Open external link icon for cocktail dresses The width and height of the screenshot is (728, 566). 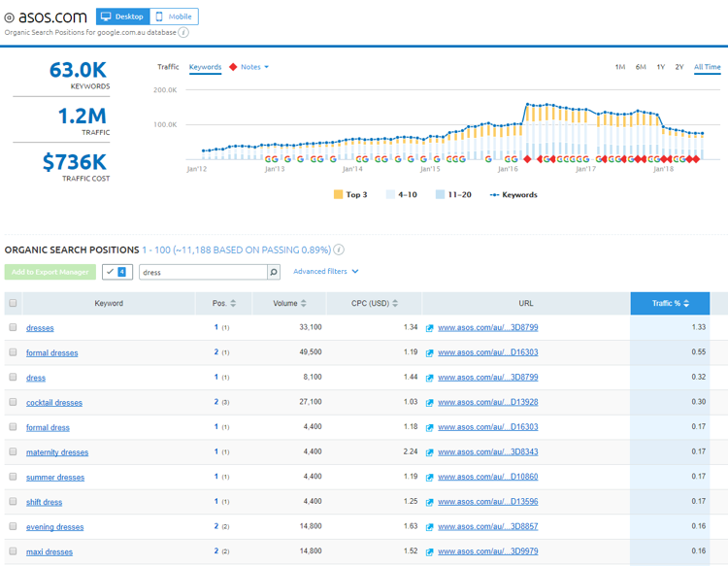[429, 403]
